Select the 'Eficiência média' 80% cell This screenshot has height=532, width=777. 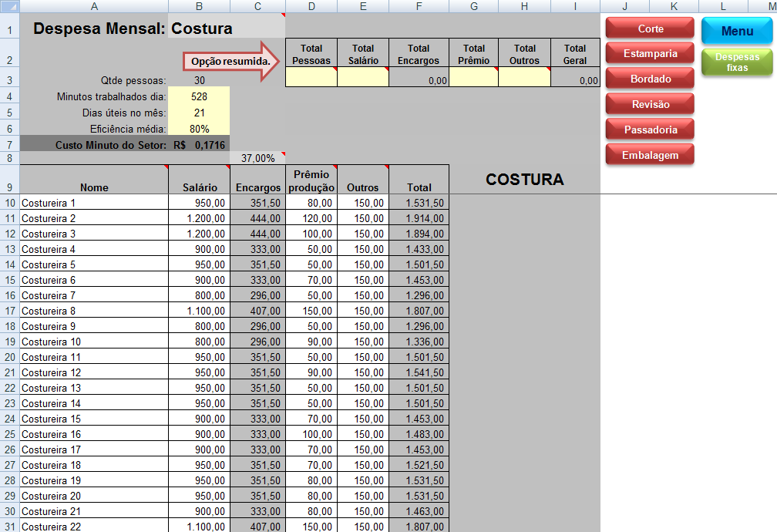pyautogui.click(x=199, y=129)
